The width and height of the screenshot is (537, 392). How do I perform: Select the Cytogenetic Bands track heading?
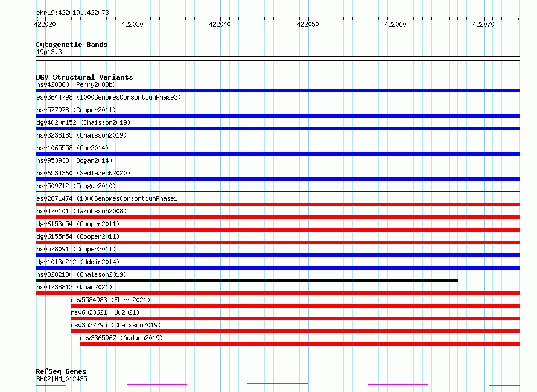72,45
